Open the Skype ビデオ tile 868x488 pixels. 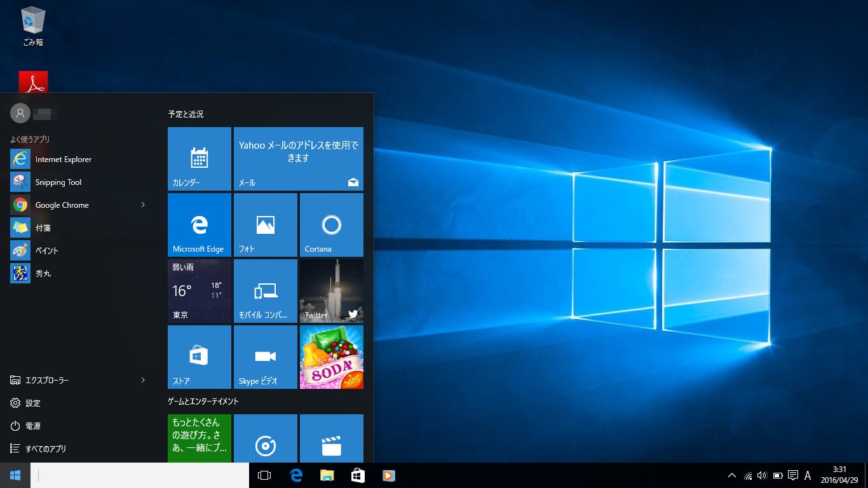pos(266,357)
